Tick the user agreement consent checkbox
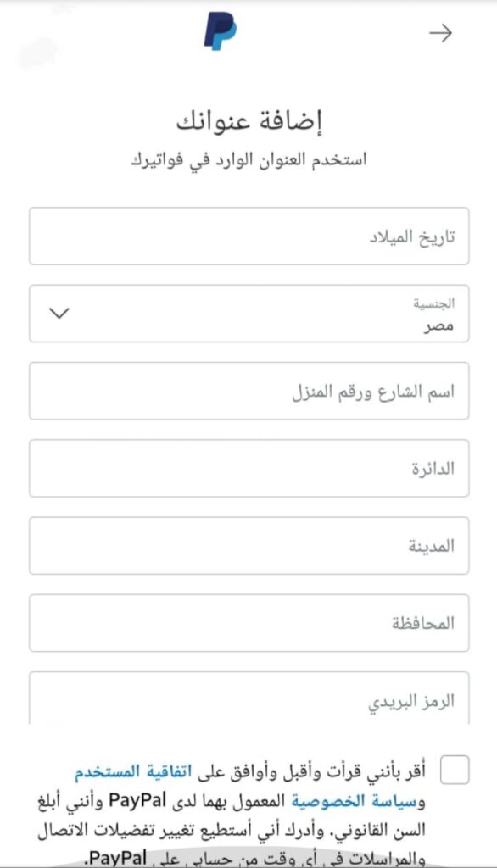 (455, 770)
